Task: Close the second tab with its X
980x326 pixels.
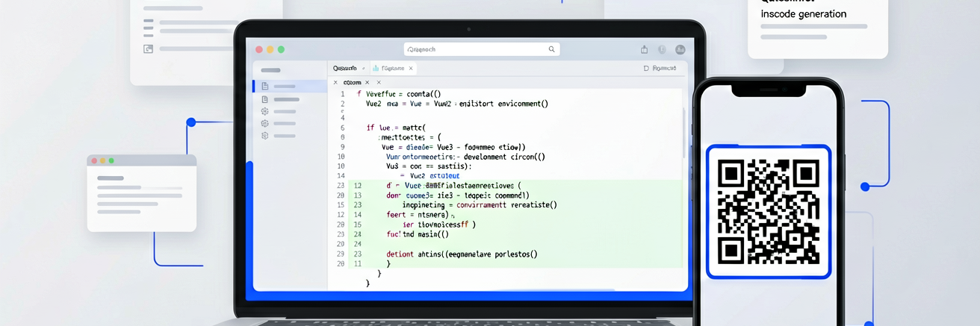Action: [x=411, y=68]
